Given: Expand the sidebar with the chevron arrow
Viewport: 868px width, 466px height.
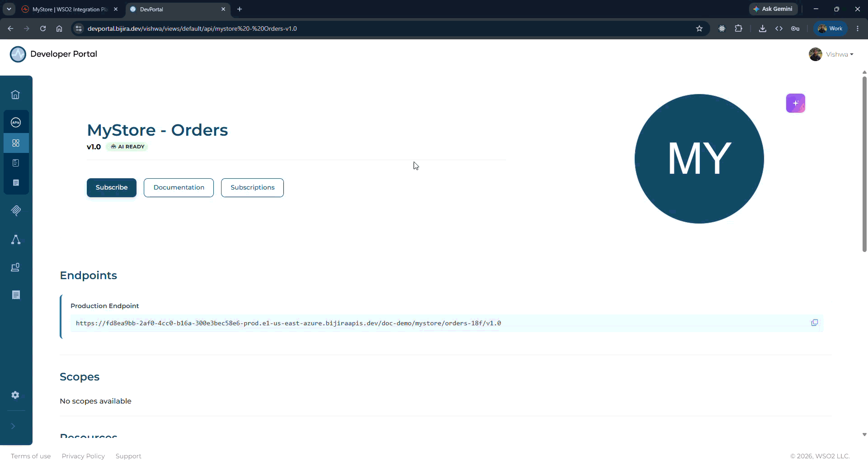Looking at the screenshot, I should click(13, 426).
